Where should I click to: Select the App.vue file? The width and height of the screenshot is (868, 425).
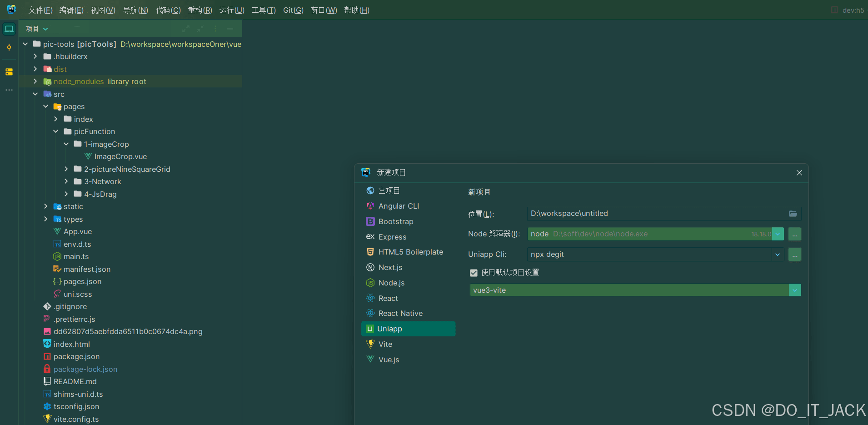pos(78,231)
